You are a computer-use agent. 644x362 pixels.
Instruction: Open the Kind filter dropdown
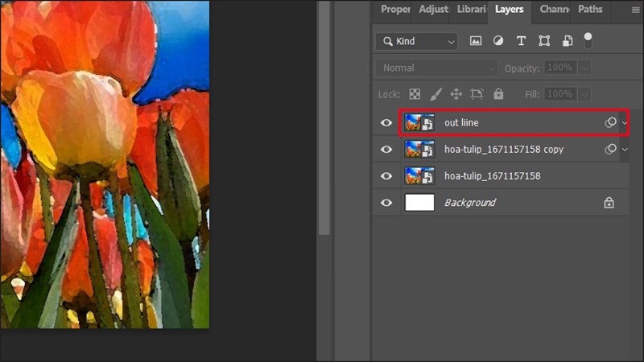pos(416,42)
